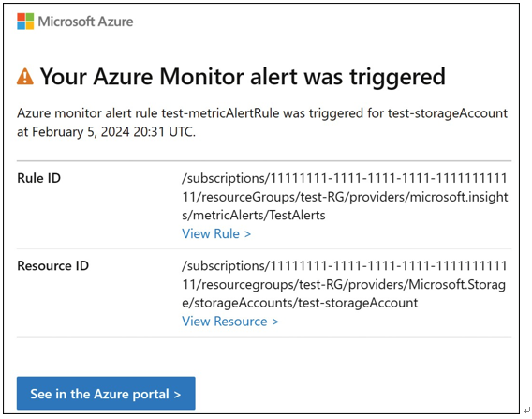
Task: Click See in the Azure portal button
Action: point(106,393)
